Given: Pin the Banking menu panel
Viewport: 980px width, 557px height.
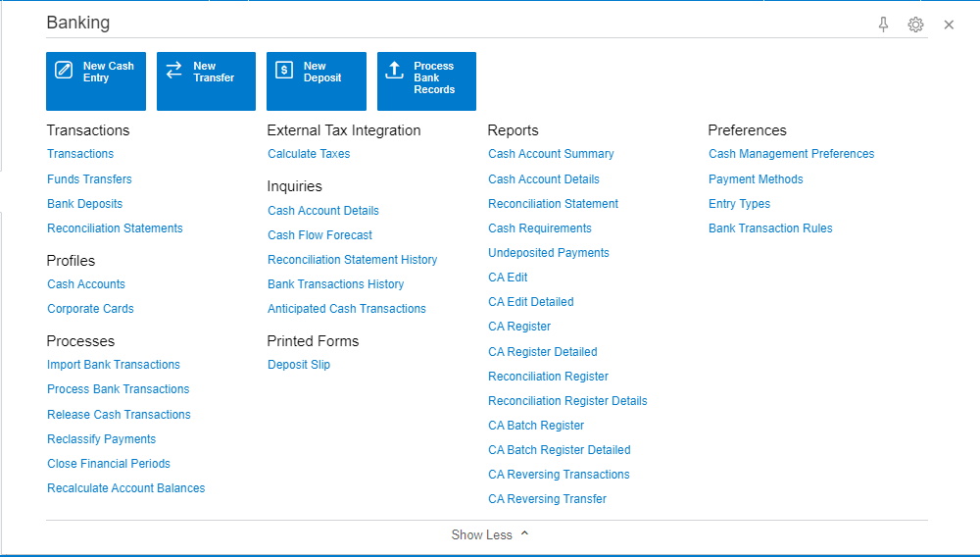Looking at the screenshot, I should point(883,25).
